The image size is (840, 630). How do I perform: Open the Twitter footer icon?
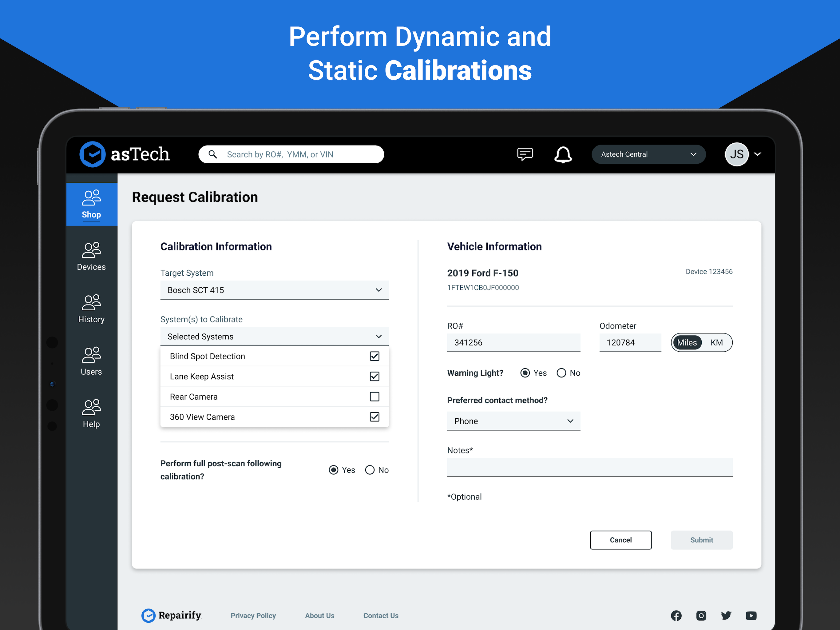(726, 616)
